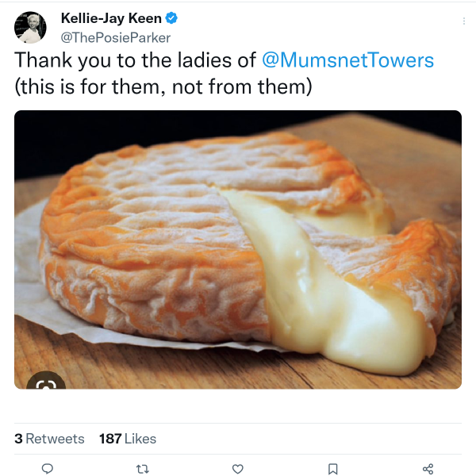Image resolution: width=476 pixels, height=476 pixels.
Task: Open the three-dot more options menu
Action: point(464,21)
